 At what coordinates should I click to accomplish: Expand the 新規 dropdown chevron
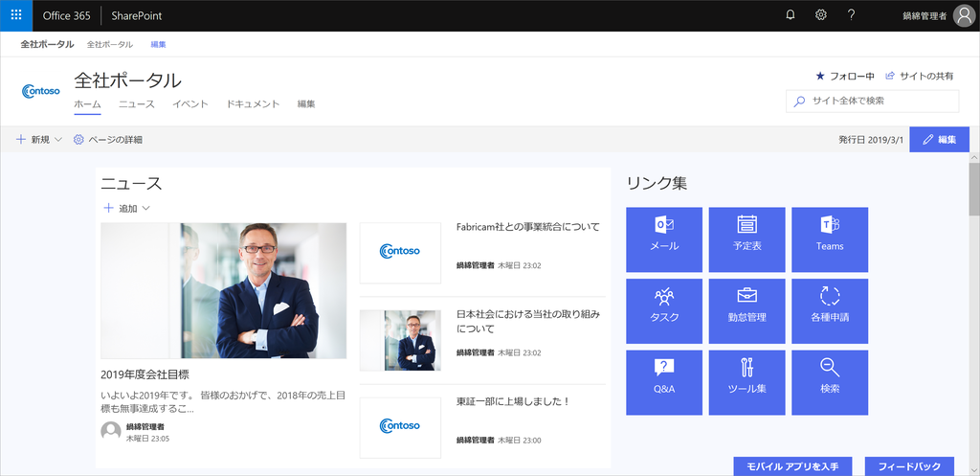(x=58, y=140)
